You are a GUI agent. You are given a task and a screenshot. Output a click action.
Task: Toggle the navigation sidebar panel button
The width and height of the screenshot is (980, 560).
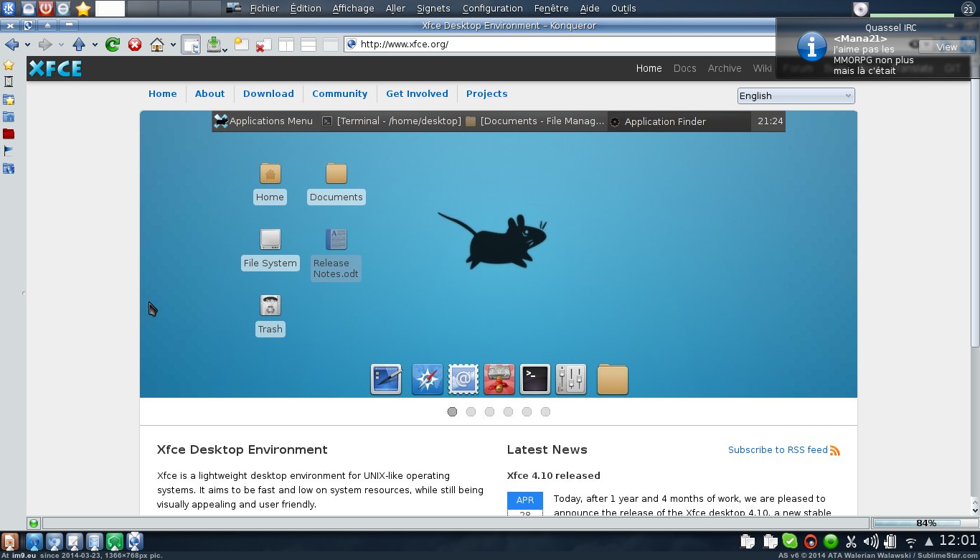click(x=191, y=45)
